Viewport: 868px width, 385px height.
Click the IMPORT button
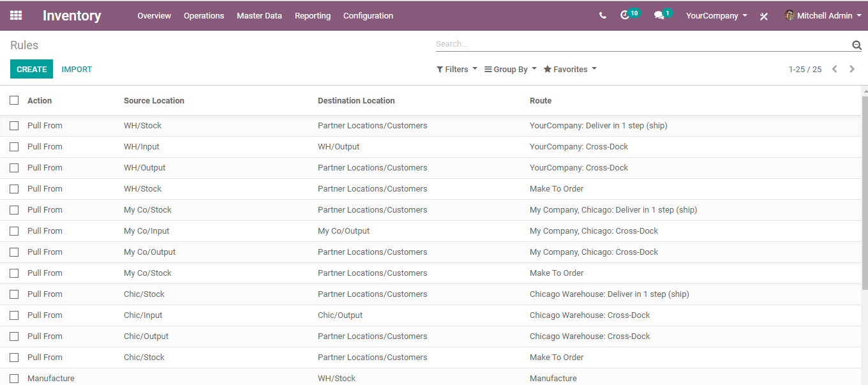coord(77,69)
